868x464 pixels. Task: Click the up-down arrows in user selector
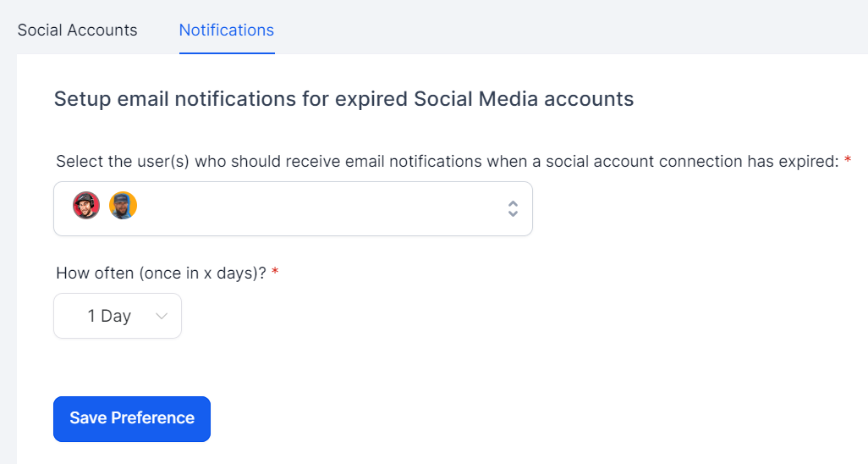(513, 208)
